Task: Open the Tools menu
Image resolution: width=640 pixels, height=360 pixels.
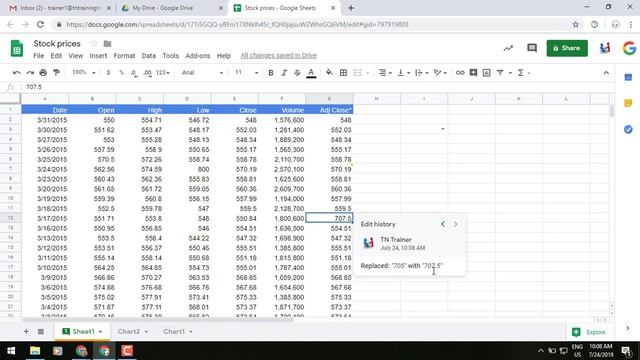Action: [170, 56]
